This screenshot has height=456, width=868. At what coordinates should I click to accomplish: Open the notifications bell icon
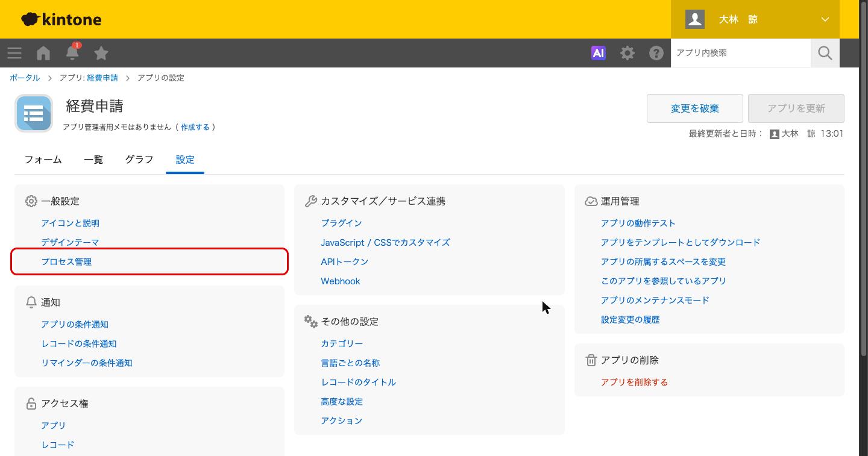pyautogui.click(x=72, y=52)
